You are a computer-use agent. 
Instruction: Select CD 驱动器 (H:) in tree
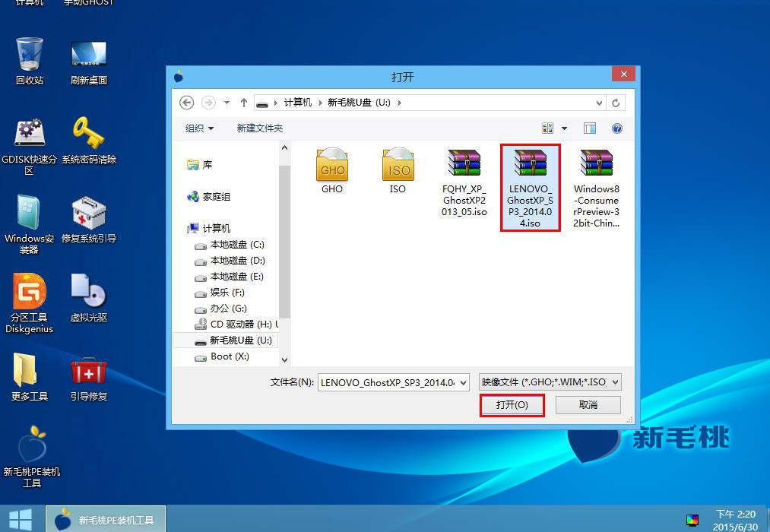(x=236, y=325)
